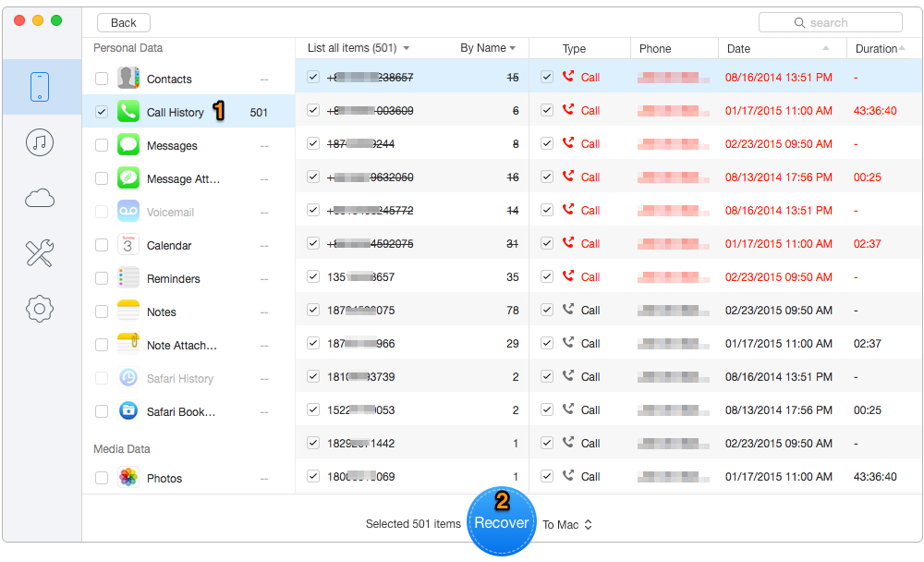Select the Note Attach... category

pyautogui.click(x=188, y=344)
